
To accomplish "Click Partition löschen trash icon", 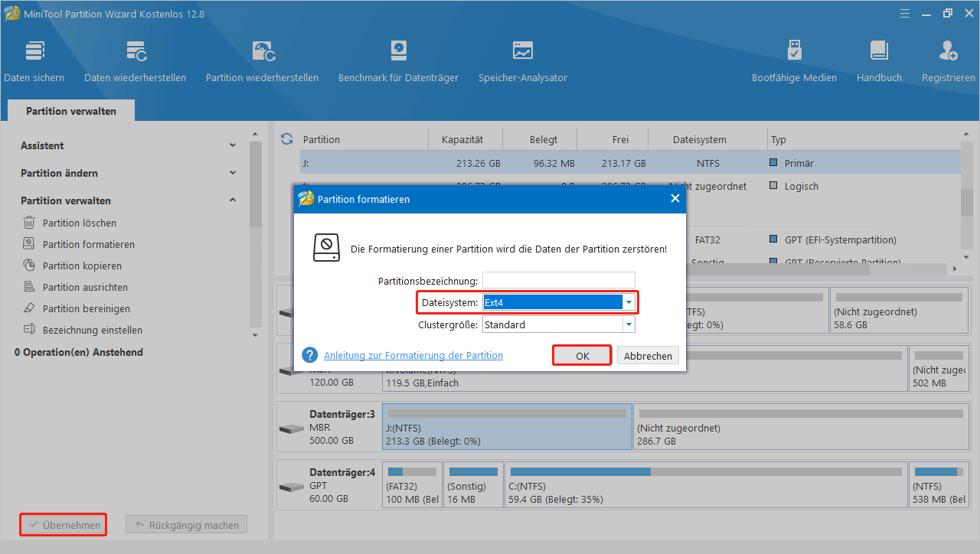I will coord(29,223).
